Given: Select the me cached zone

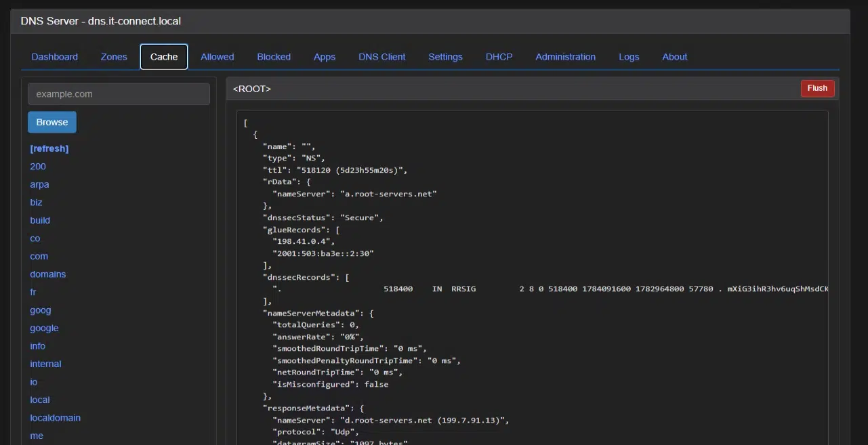Looking at the screenshot, I should [37, 436].
